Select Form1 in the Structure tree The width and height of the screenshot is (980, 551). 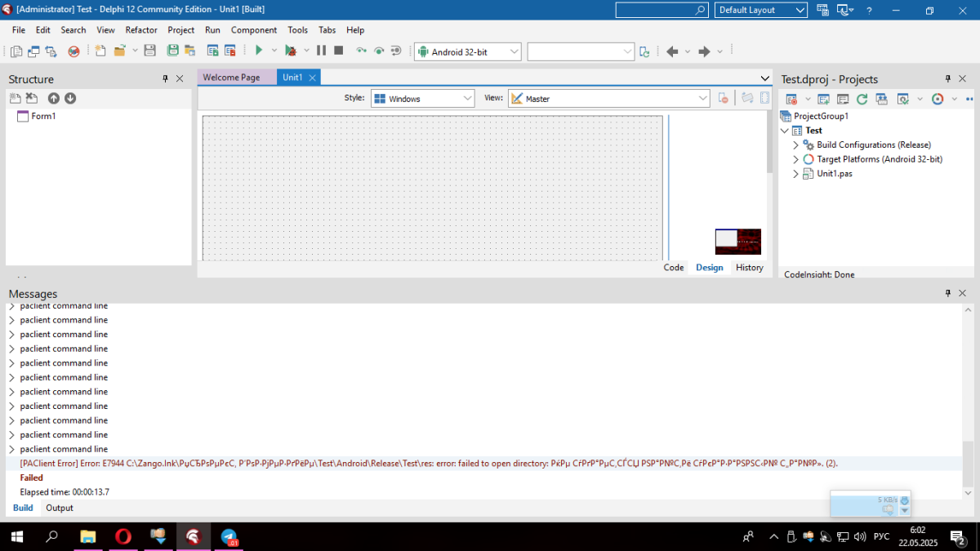tap(43, 116)
